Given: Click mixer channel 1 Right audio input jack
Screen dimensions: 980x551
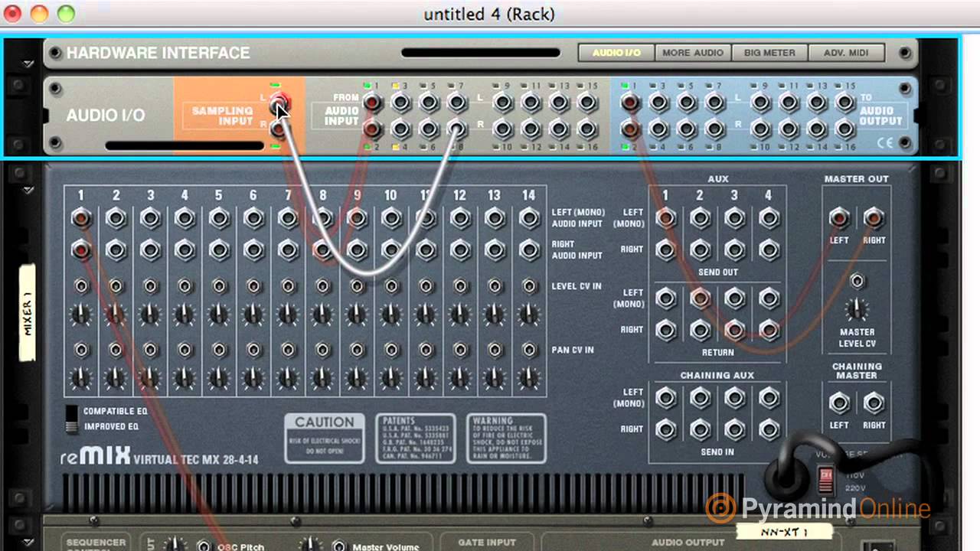Looking at the screenshot, I should pyautogui.click(x=81, y=249).
